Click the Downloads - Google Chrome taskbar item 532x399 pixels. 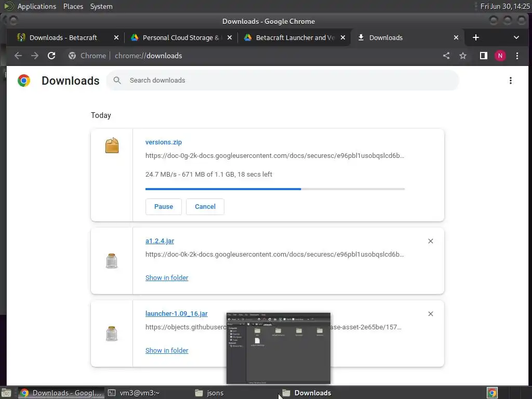pos(61,393)
